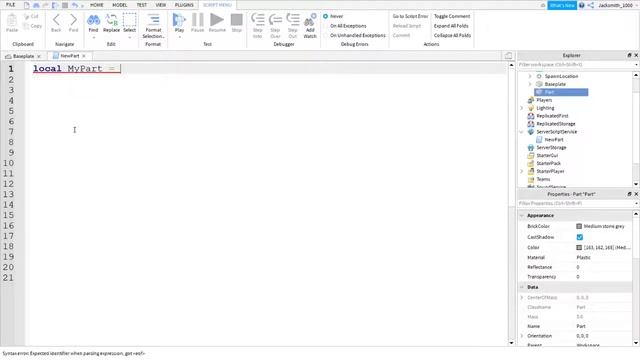The height and width of the screenshot is (360, 640).
Task: Click the NewPart script icon in Explorer
Action: (539, 140)
